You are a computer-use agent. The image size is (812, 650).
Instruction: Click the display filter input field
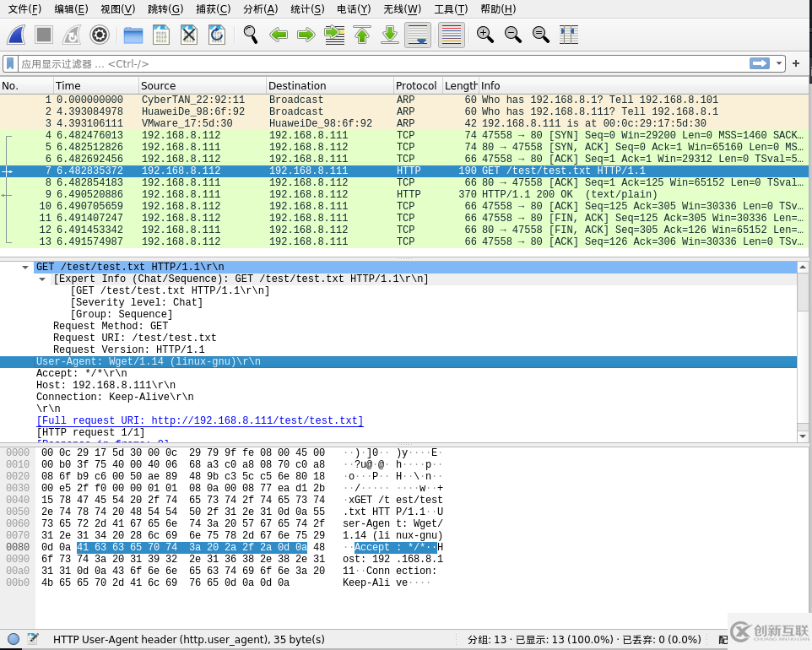point(380,64)
